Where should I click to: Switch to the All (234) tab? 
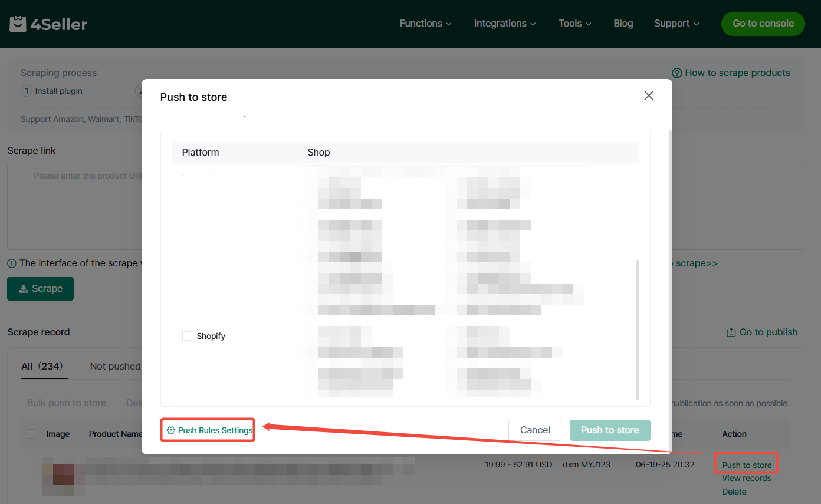41,366
